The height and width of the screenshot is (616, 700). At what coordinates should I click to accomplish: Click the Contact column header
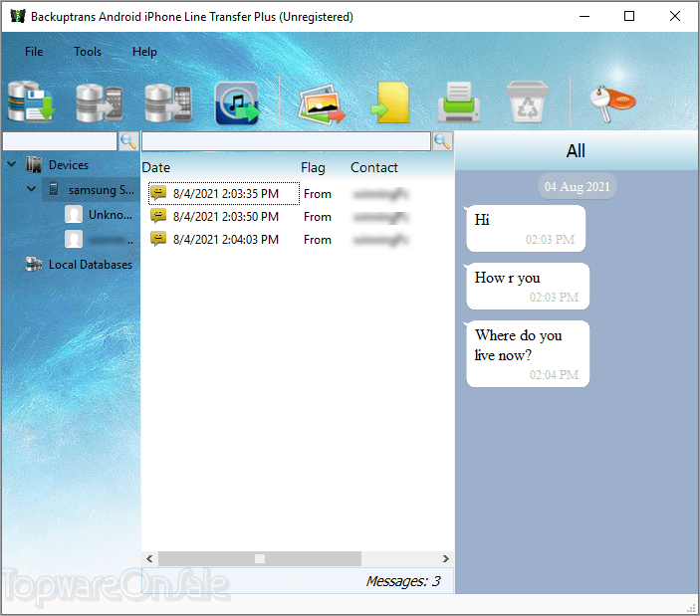click(374, 168)
